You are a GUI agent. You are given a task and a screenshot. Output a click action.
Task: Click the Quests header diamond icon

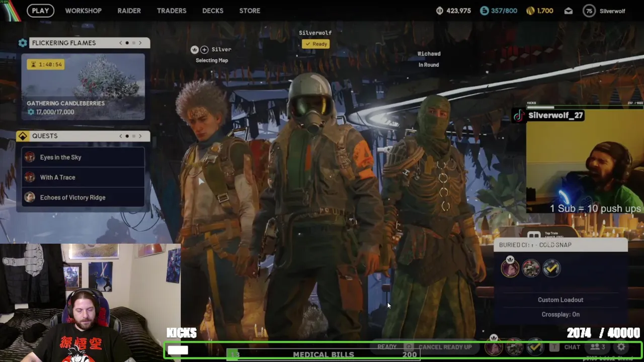tap(23, 136)
